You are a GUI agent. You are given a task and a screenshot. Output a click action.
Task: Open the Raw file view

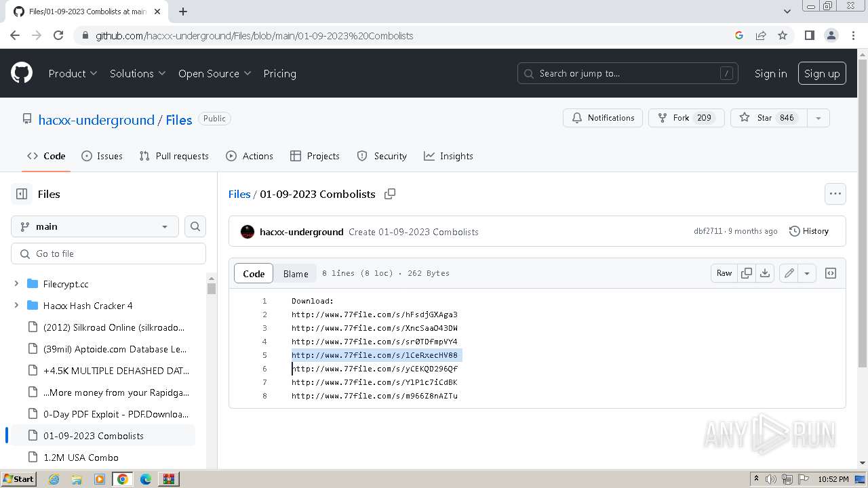(x=724, y=273)
